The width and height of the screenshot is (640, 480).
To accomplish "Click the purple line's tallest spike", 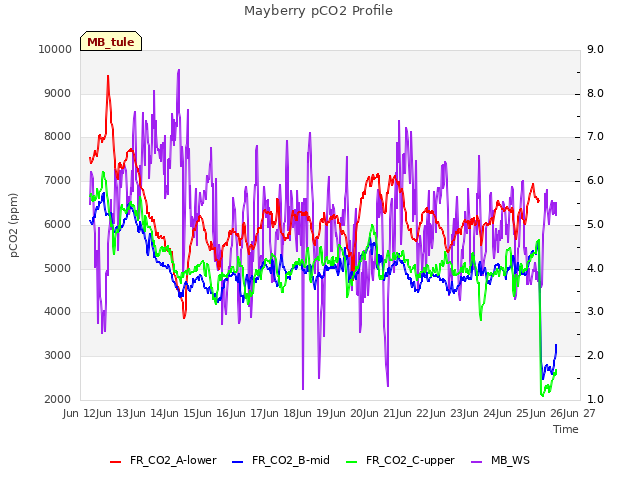I will point(179,70).
